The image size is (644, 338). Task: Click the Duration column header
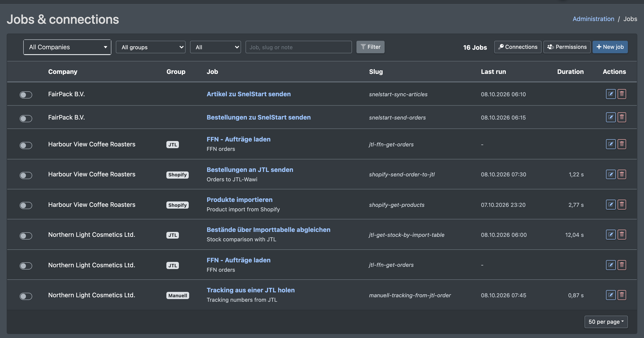570,72
